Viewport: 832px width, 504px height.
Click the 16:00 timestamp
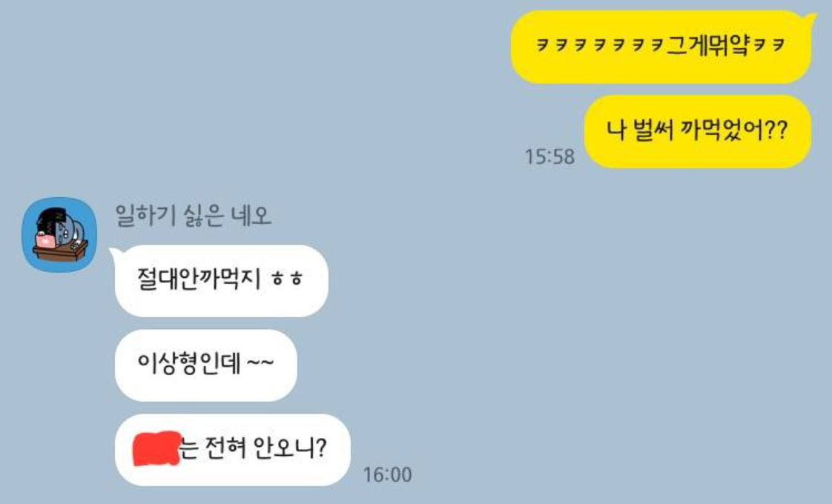coord(387,474)
